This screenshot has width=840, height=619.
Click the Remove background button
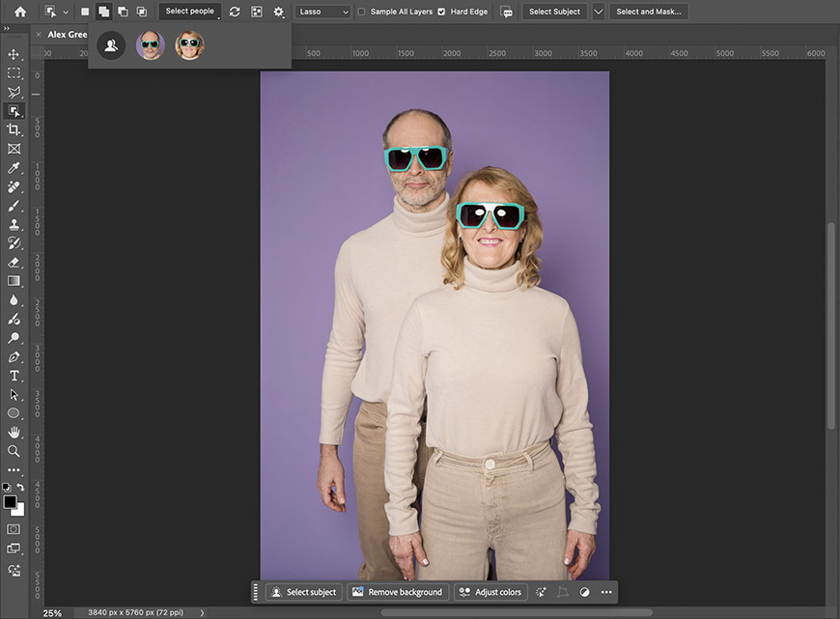398,592
